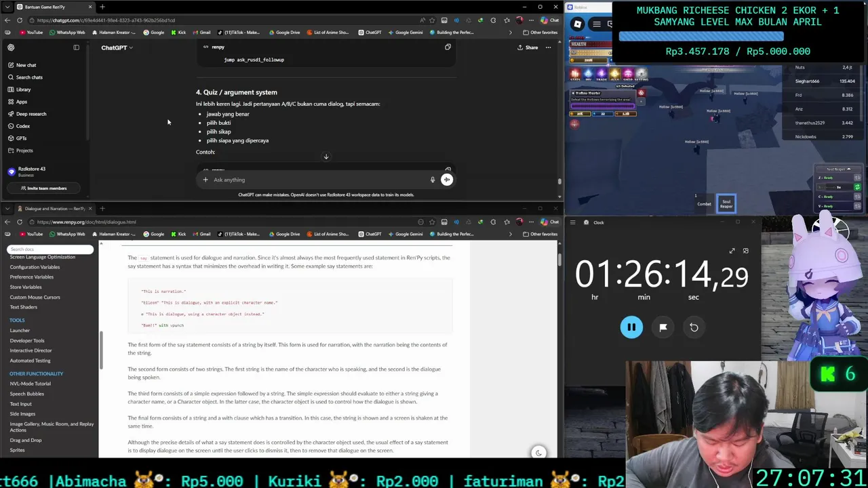The width and height of the screenshot is (868, 488).
Task: Expand bookmarks overflow chevron in ChatGPT window
Action: [511, 33]
